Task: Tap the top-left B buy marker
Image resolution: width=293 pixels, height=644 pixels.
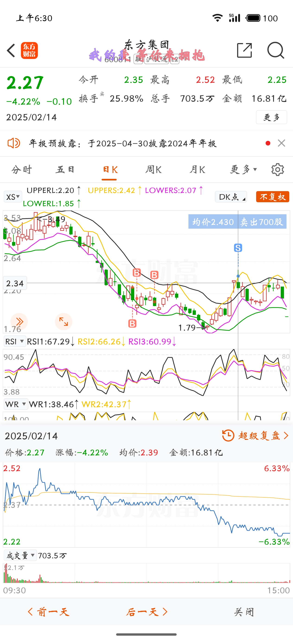Action: [137, 272]
